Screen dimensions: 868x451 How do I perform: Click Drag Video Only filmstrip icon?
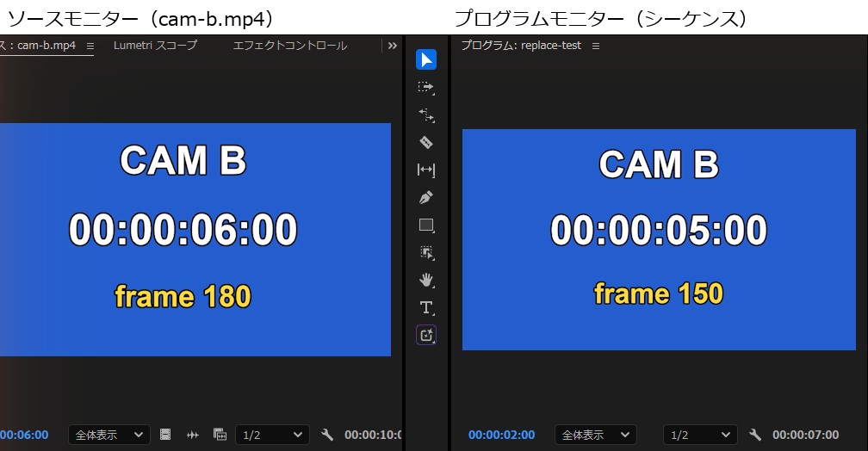165,435
